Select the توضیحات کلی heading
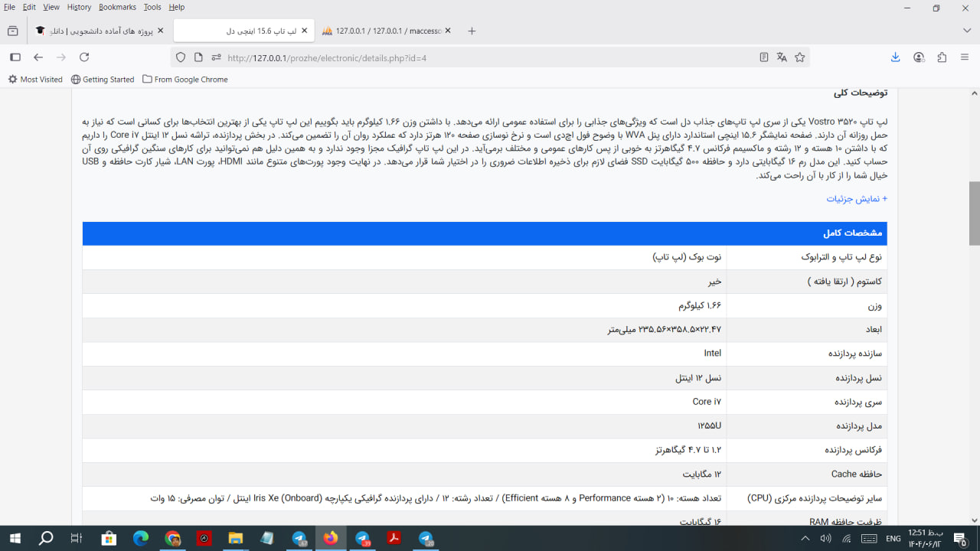 [x=861, y=93]
